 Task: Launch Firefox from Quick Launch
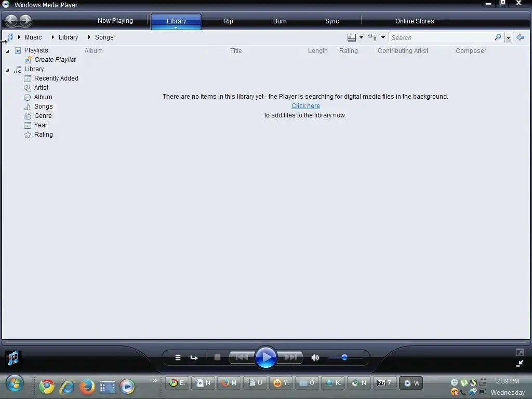point(87,387)
